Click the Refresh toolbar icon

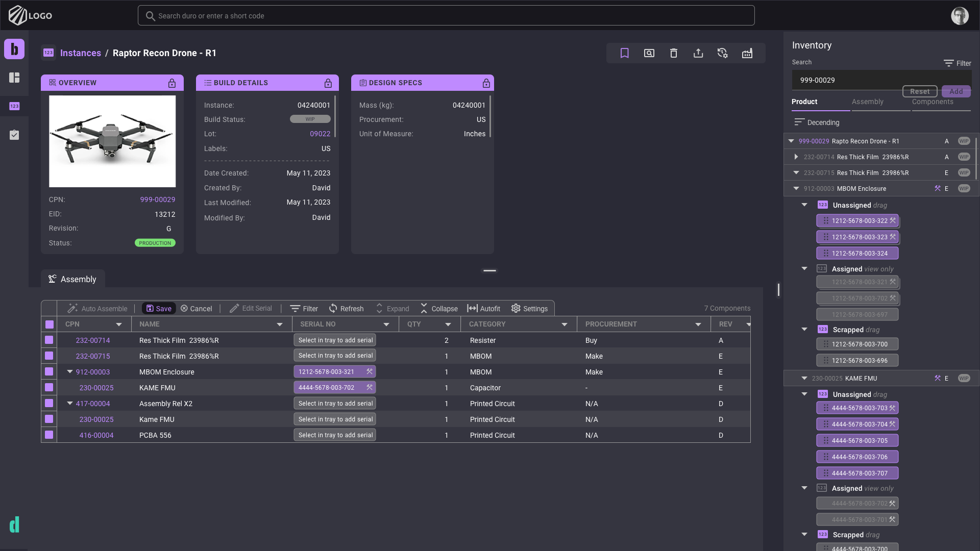pyautogui.click(x=333, y=309)
